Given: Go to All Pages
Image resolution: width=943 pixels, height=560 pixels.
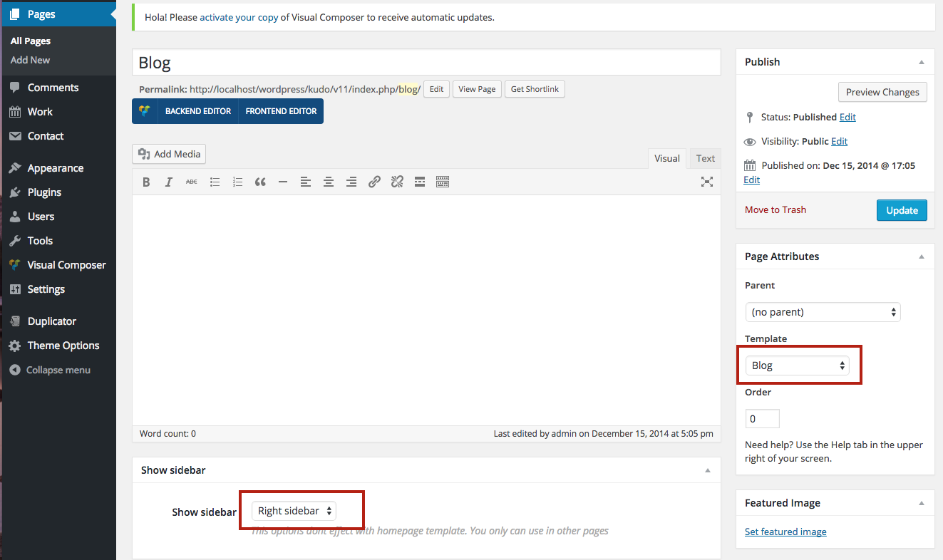Looking at the screenshot, I should (x=31, y=41).
